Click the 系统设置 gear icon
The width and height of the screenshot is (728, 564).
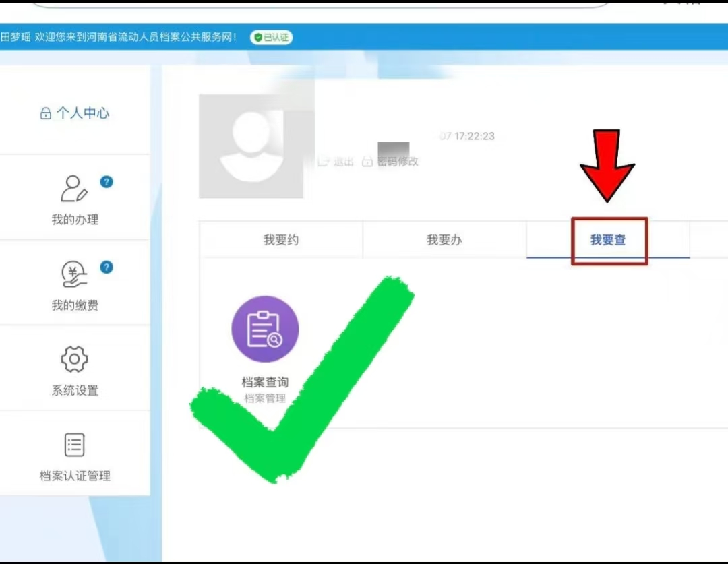(74, 359)
